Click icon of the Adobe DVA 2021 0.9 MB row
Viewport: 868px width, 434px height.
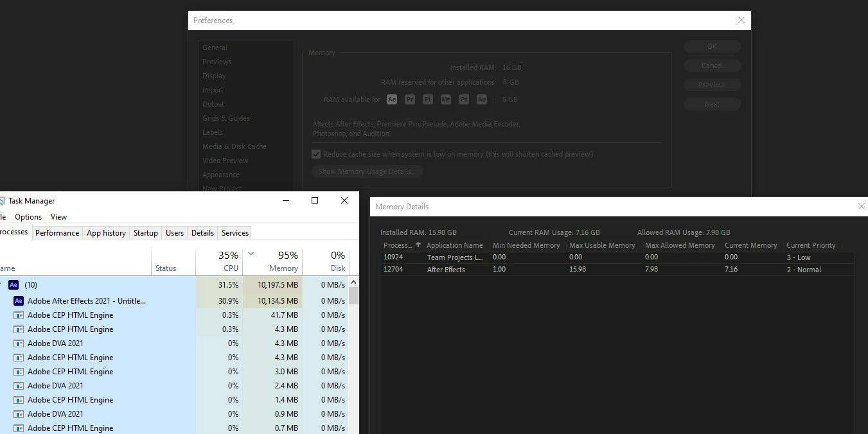pyautogui.click(x=19, y=414)
